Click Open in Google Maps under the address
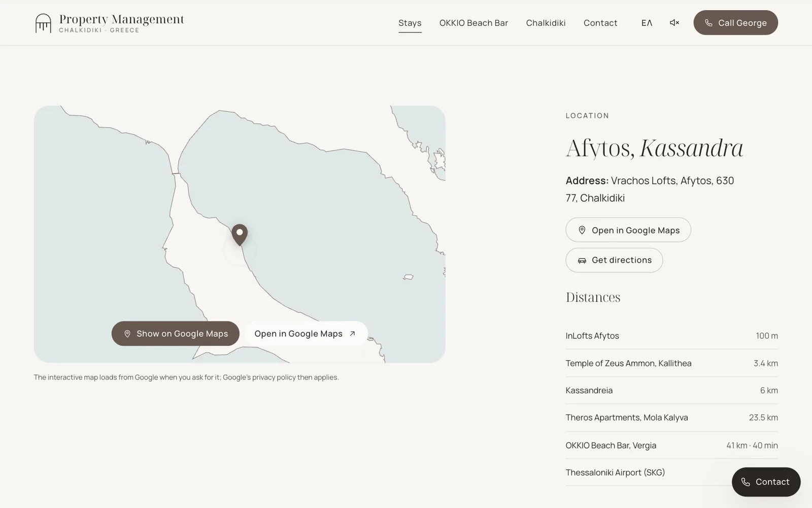This screenshot has width=812, height=508. (628, 230)
